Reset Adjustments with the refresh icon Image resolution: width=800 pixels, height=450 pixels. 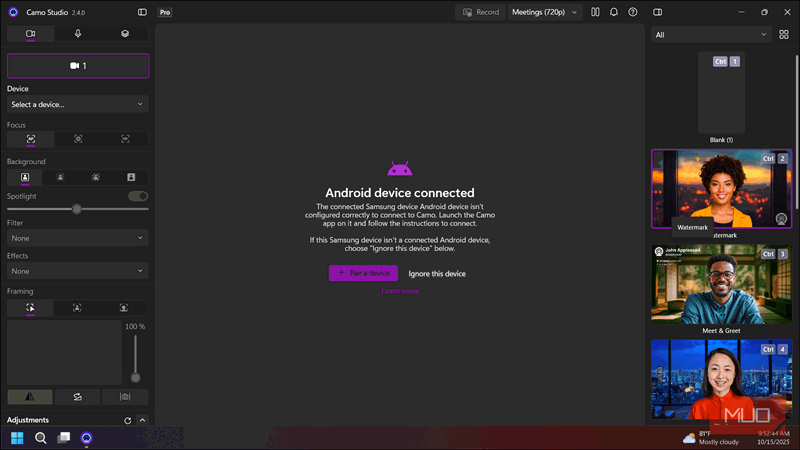pos(126,421)
